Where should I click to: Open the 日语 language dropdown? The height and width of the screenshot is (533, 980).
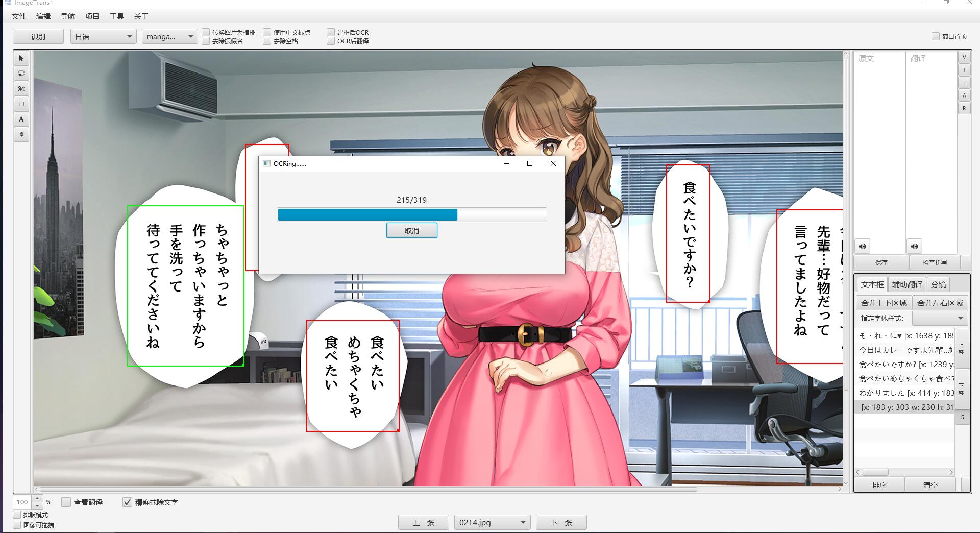[x=103, y=36]
